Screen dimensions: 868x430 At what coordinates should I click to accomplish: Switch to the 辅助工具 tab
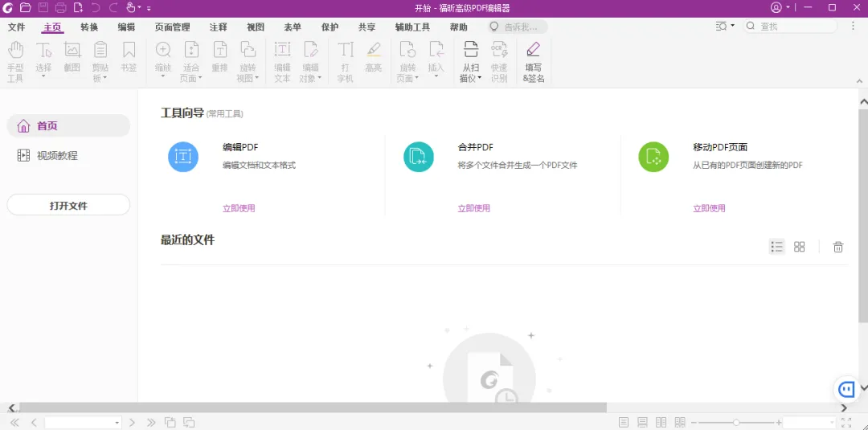[412, 27]
